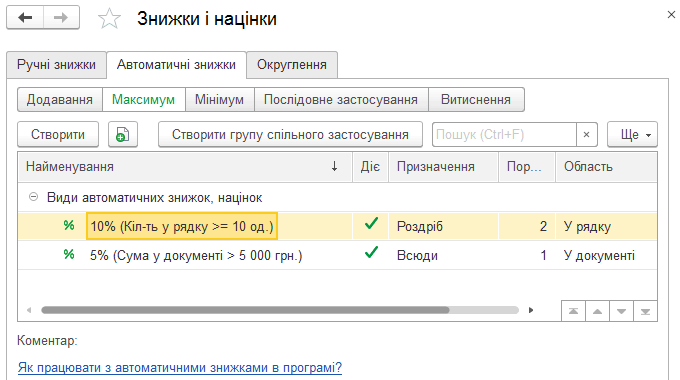680x380 pixels.
Task: Toggle Діє checkmark for 5% discount
Action: pos(371,252)
